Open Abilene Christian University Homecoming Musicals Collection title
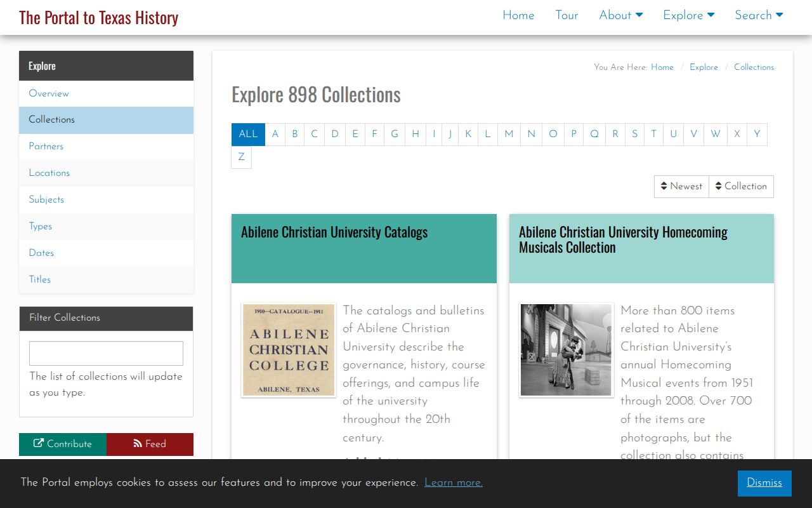812x508 pixels. (x=623, y=240)
